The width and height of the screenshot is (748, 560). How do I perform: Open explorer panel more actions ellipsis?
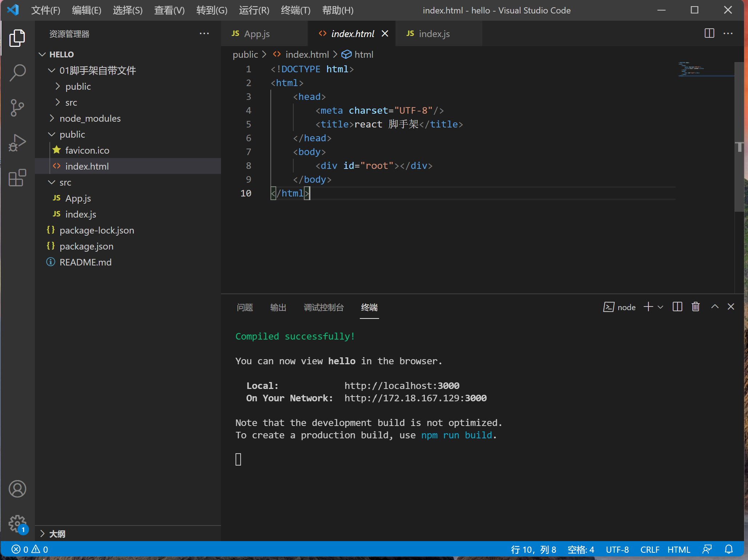(204, 34)
